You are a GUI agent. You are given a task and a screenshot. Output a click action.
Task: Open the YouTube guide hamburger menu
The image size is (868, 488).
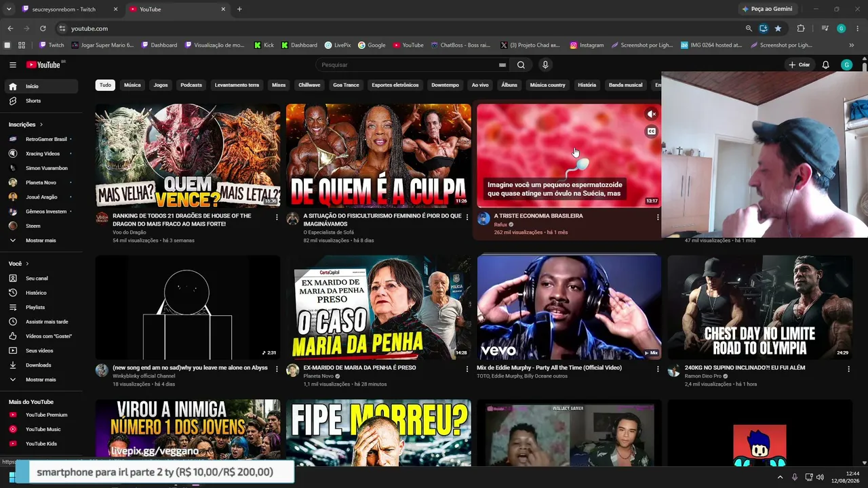click(x=13, y=65)
